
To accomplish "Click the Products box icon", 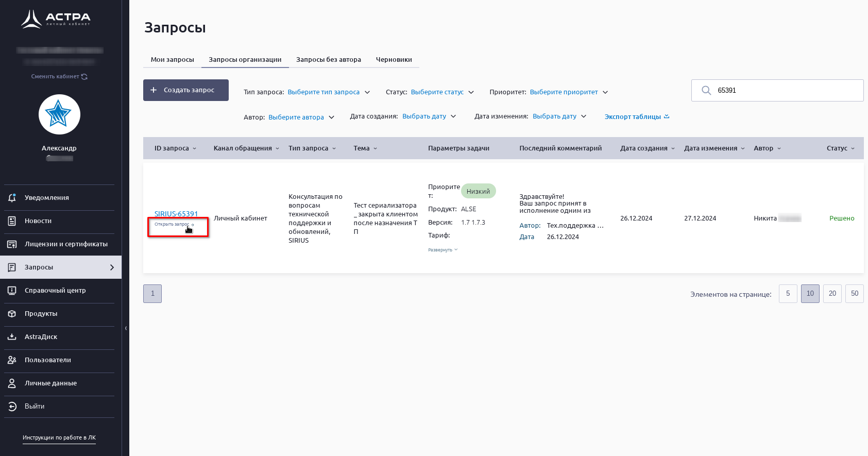I will [12, 314].
